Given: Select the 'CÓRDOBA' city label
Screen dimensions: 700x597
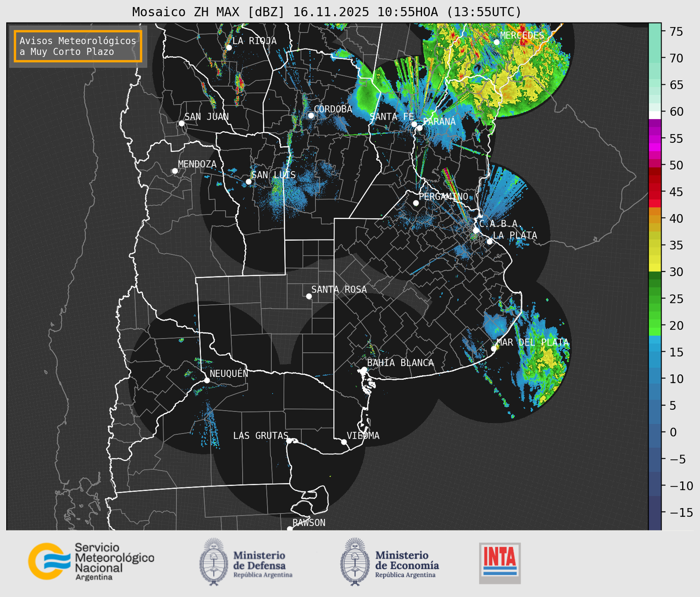Looking at the screenshot, I should [333, 109].
